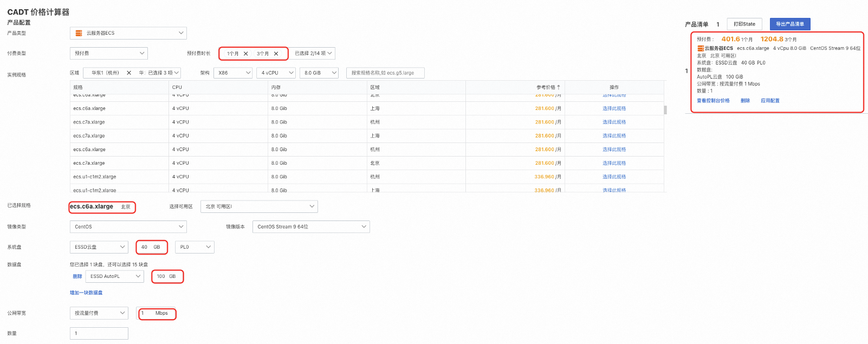Open the CentOS Stream 9 64位 version dropdown
868x344 pixels.
point(311,226)
